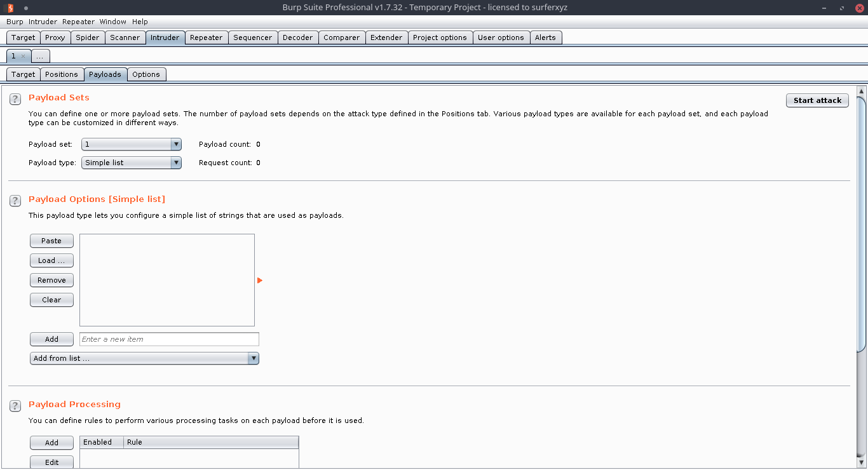The width and height of the screenshot is (868, 470).
Task: Open help for Payload Options section
Action: point(15,201)
